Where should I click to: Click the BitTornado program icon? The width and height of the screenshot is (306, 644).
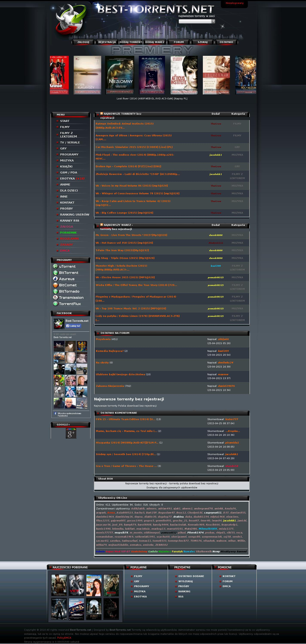[55, 291]
